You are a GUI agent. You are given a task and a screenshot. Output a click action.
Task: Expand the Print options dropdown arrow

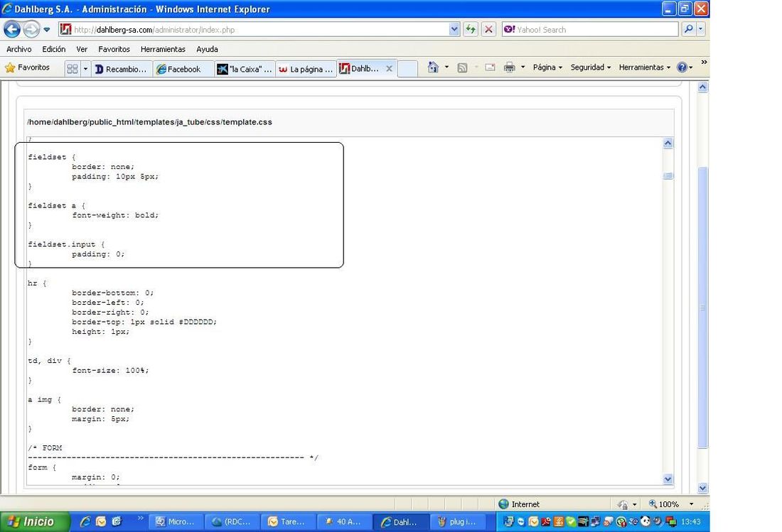click(523, 67)
